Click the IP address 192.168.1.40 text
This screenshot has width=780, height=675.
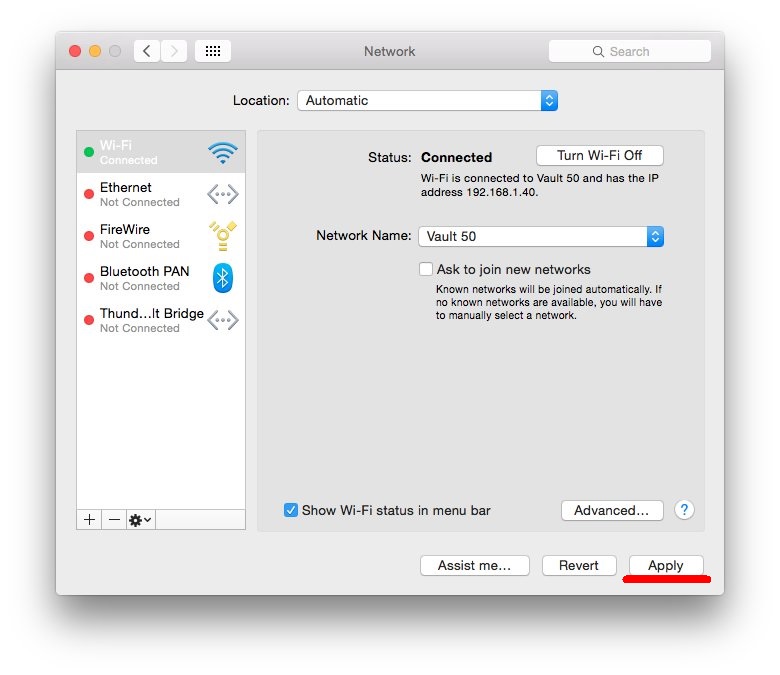tap(501, 192)
